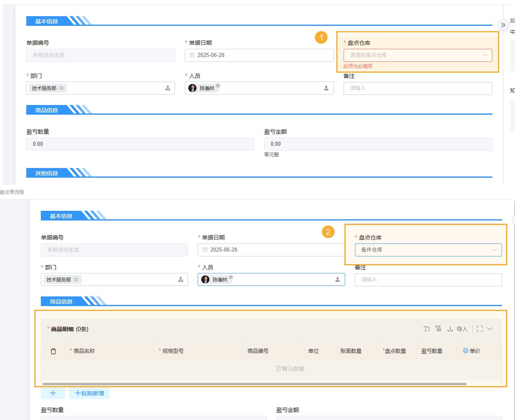Click the filter icon in 商品明细 toolbar

click(438, 329)
